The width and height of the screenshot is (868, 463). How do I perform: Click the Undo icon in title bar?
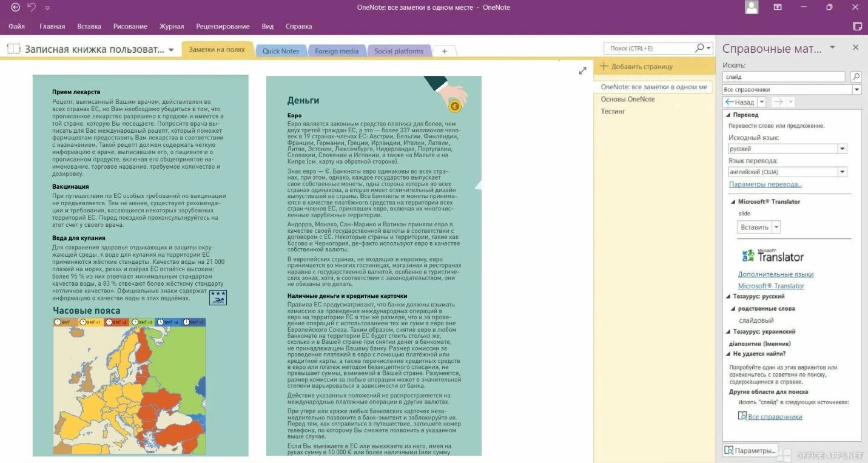32,7
